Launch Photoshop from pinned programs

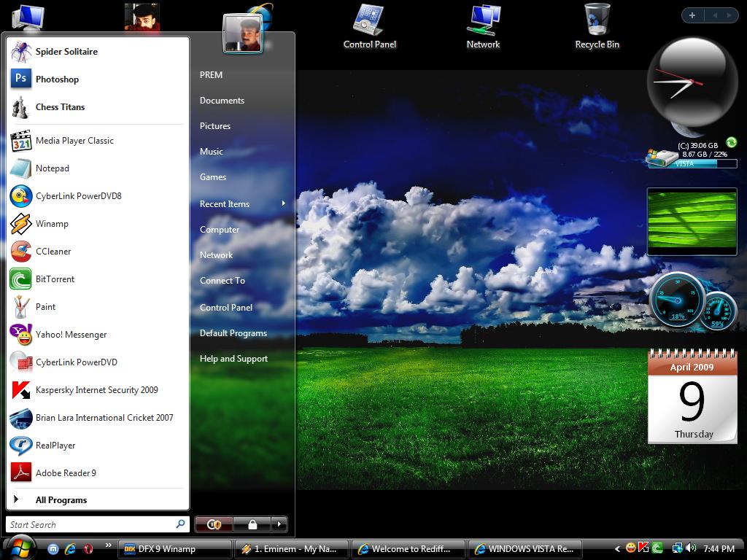click(x=98, y=79)
